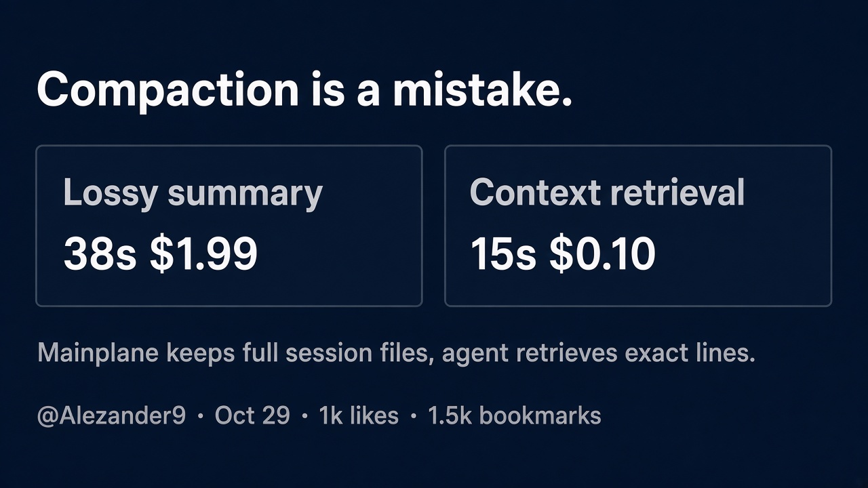
Task: Open the 1.5k bookmarks count
Action: pyautogui.click(x=515, y=415)
